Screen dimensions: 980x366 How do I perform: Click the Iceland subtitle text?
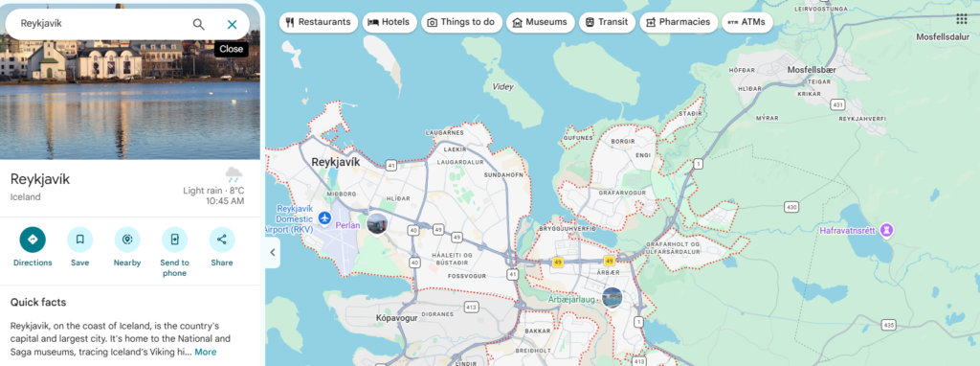(x=26, y=197)
